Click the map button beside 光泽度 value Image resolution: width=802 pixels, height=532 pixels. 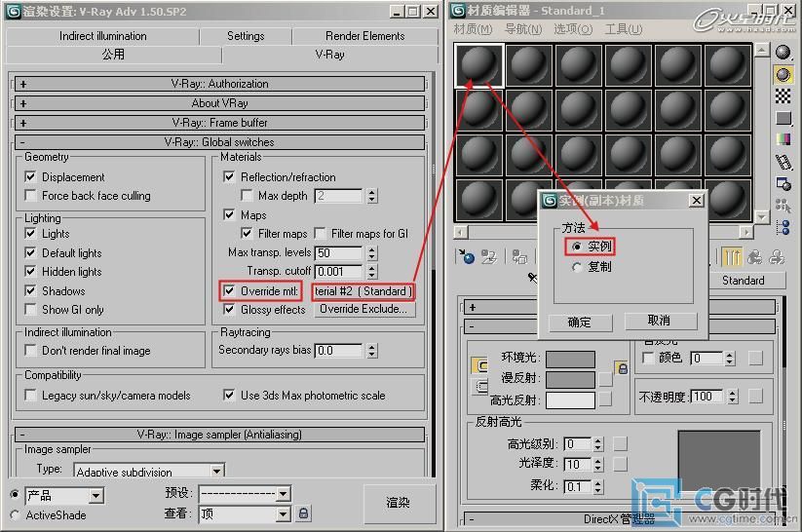point(620,464)
